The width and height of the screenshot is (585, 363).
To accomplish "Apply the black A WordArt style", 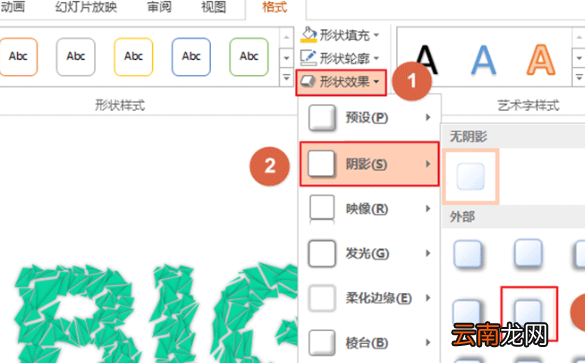I will point(426,60).
